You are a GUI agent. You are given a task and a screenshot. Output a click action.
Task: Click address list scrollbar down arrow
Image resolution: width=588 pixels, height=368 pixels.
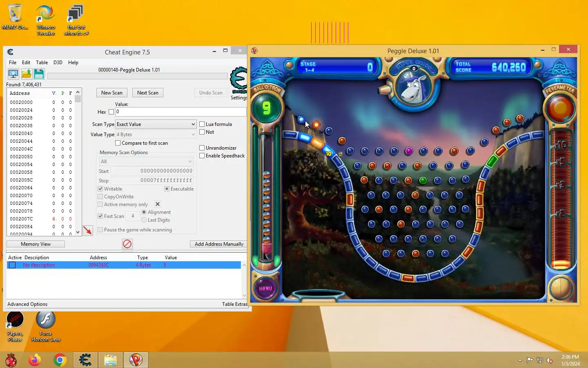(x=78, y=232)
